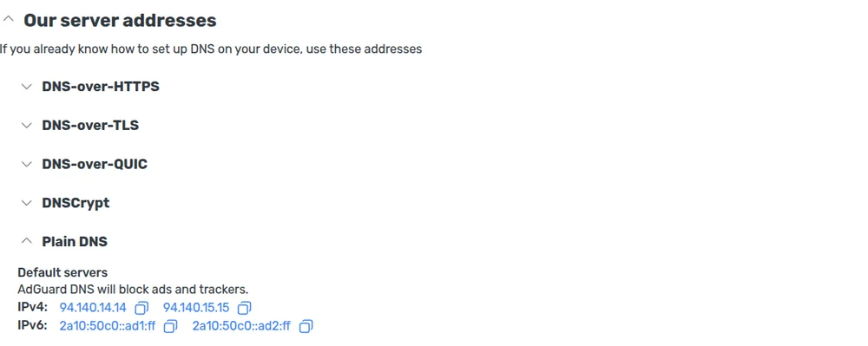Image resolution: width=868 pixels, height=346 pixels.
Task: Select the 2a10:50c0::ad2:ff IPv6 link
Action: tap(241, 326)
